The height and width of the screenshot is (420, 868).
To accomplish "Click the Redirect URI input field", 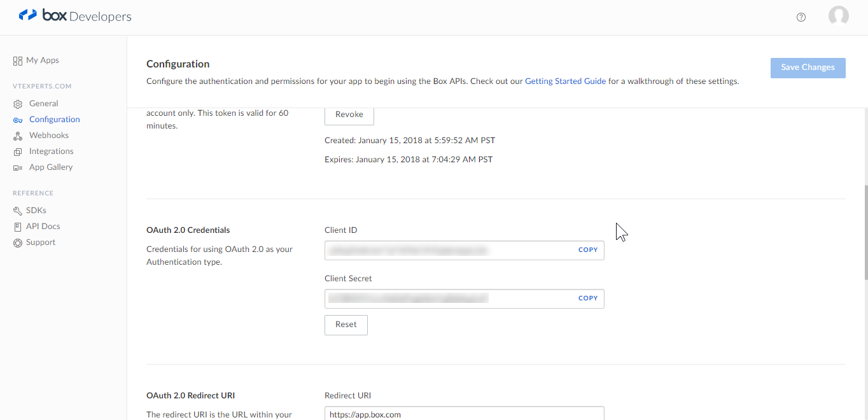I will tap(464, 414).
